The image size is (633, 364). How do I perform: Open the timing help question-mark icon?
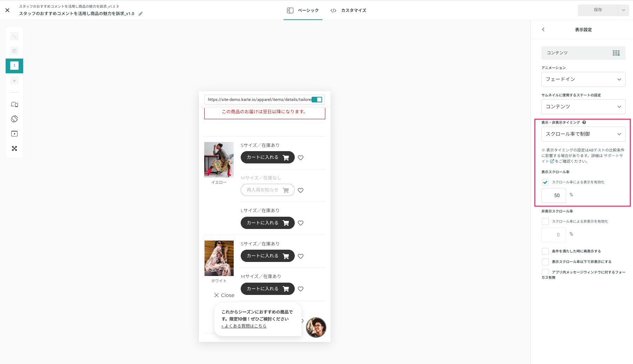coord(584,122)
